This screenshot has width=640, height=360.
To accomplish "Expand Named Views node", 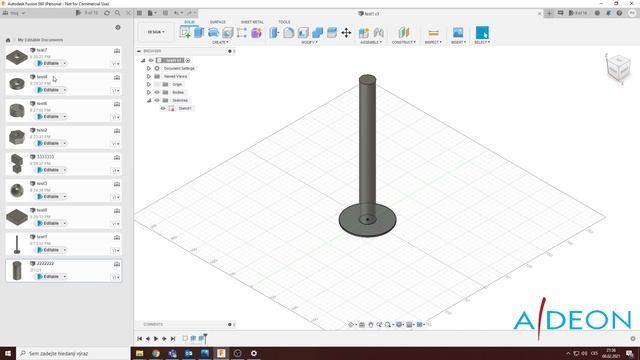I will (149, 76).
